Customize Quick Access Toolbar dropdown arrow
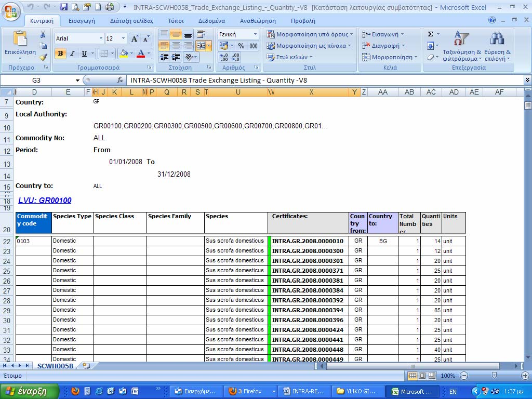This screenshot has width=532, height=399. pos(125,7)
